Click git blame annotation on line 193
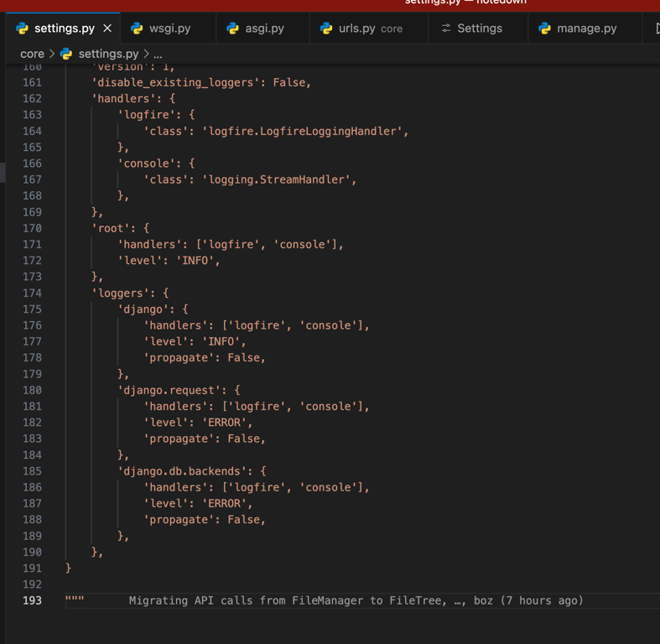The width and height of the screenshot is (660, 644). [x=356, y=600]
